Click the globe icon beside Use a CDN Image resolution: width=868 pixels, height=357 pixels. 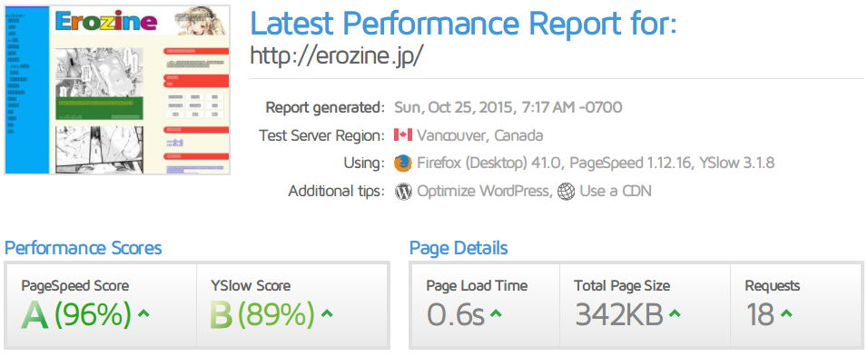(567, 192)
